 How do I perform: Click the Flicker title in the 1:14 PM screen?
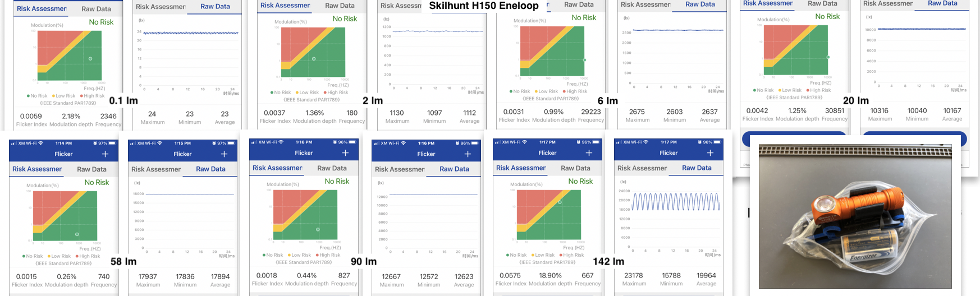pos(63,154)
